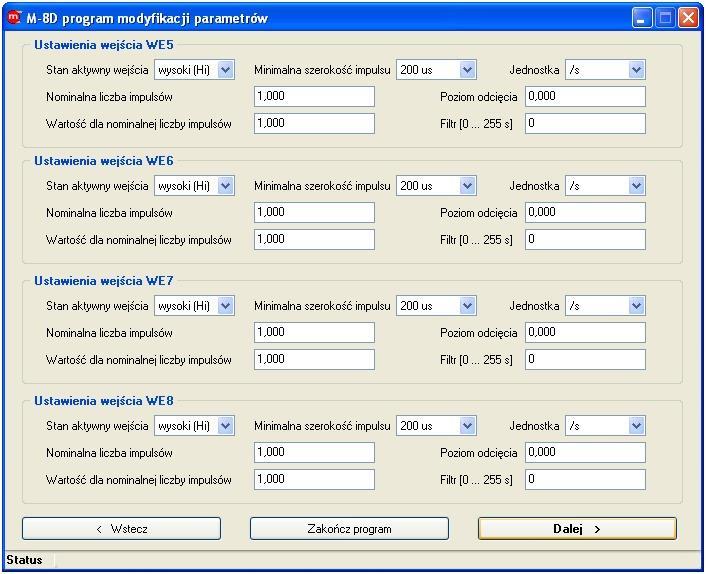Viewport: 706px width, 574px height.
Task: Open WE6 Stan aktywny wejścia dropdown
Action: 194,186
